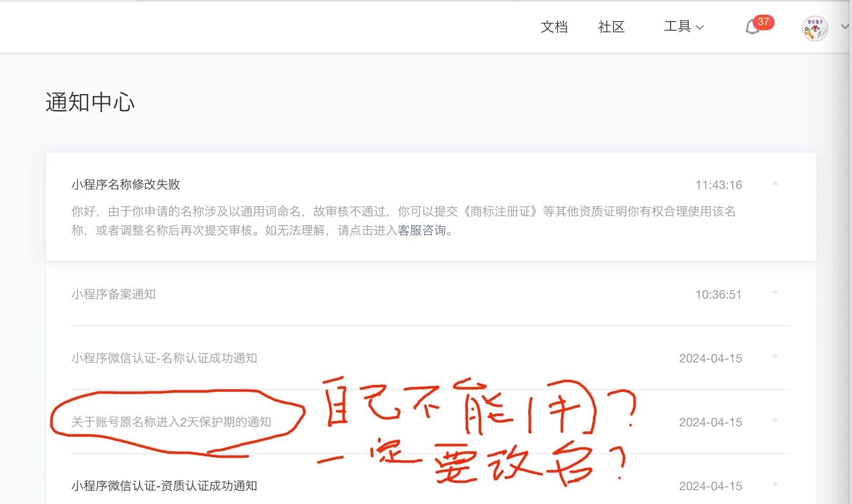
Task: Expand arrow for 资质认证成功通知 row
Action: tap(775, 485)
